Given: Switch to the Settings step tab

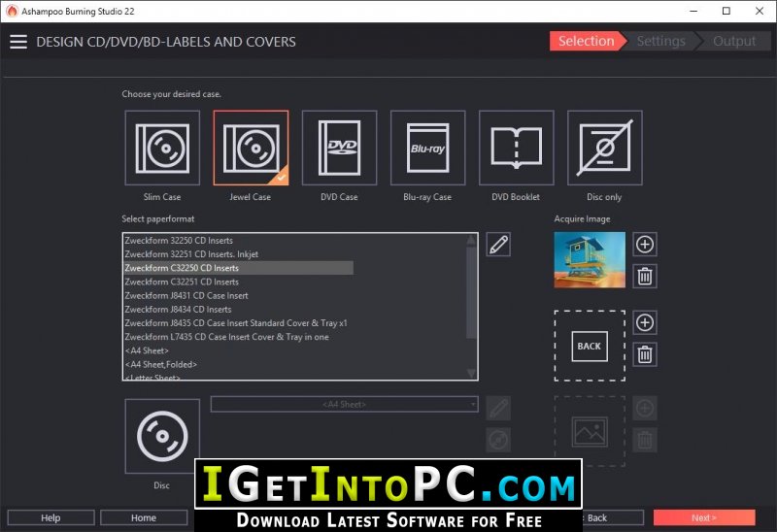Looking at the screenshot, I should click(x=661, y=41).
